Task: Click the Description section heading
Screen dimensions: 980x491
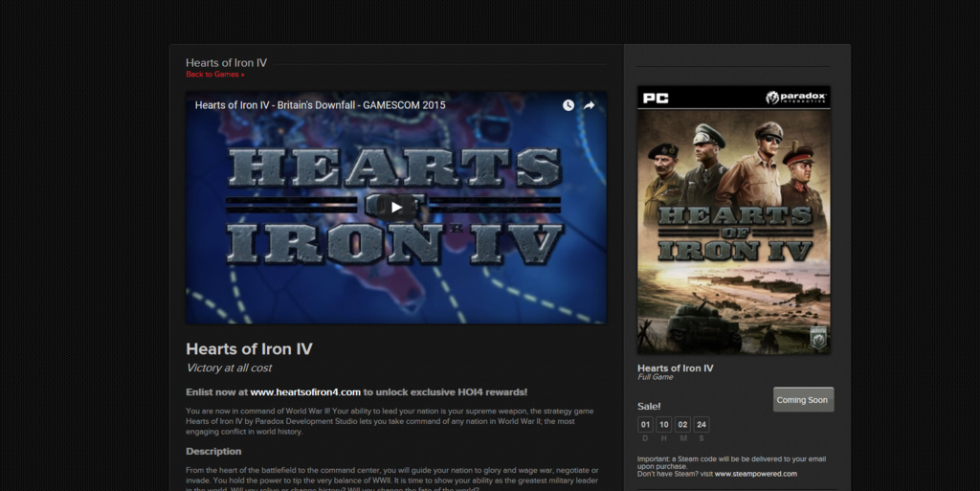Action: pos(213,451)
